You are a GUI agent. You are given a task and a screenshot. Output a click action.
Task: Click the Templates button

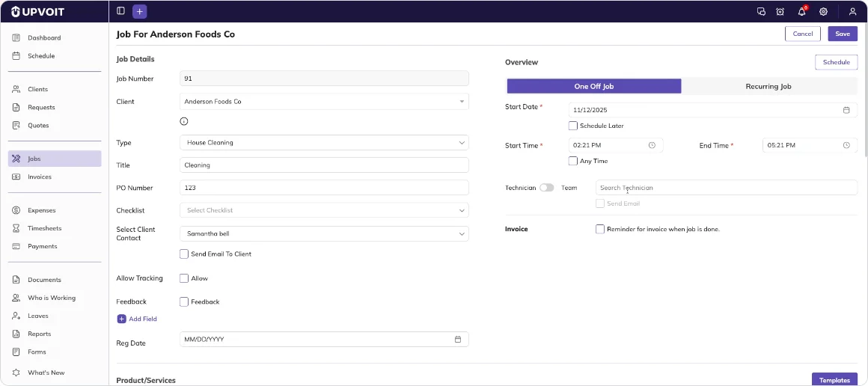pos(834,380)
